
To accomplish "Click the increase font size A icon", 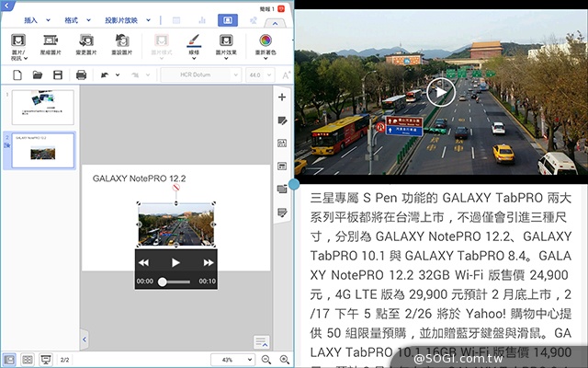I will coord(286,75).
